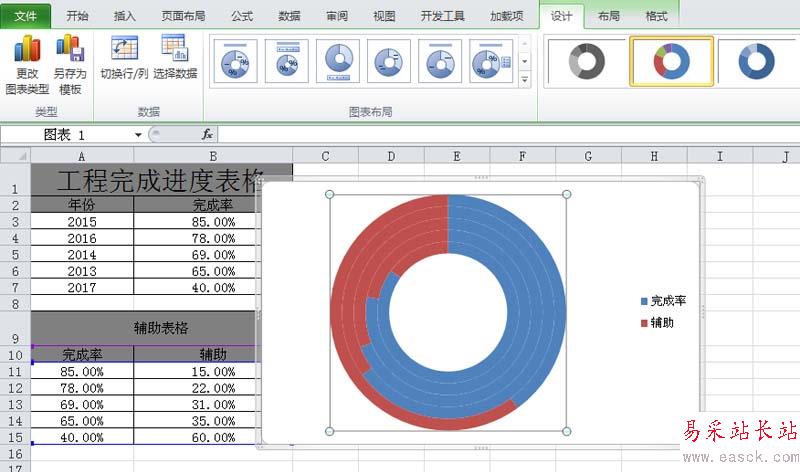
Task: Click the bottom-right plot area resize handle
Action: tap(566, 431)
